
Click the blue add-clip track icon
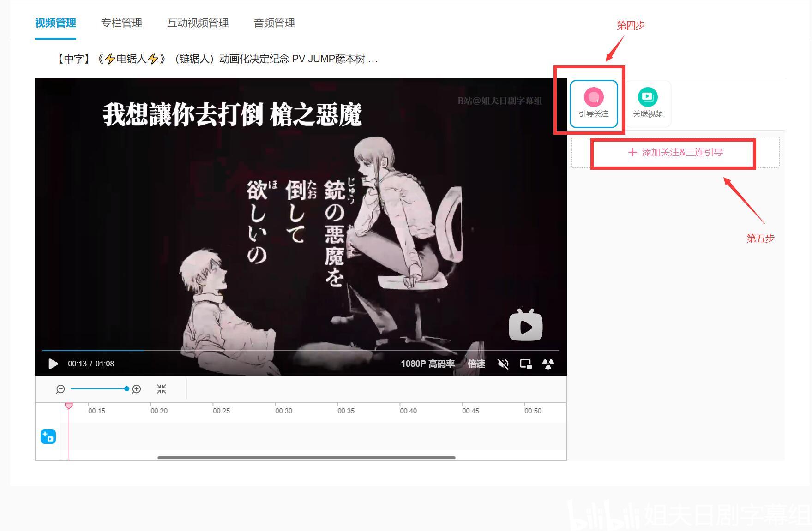click(x=48, y=436)
